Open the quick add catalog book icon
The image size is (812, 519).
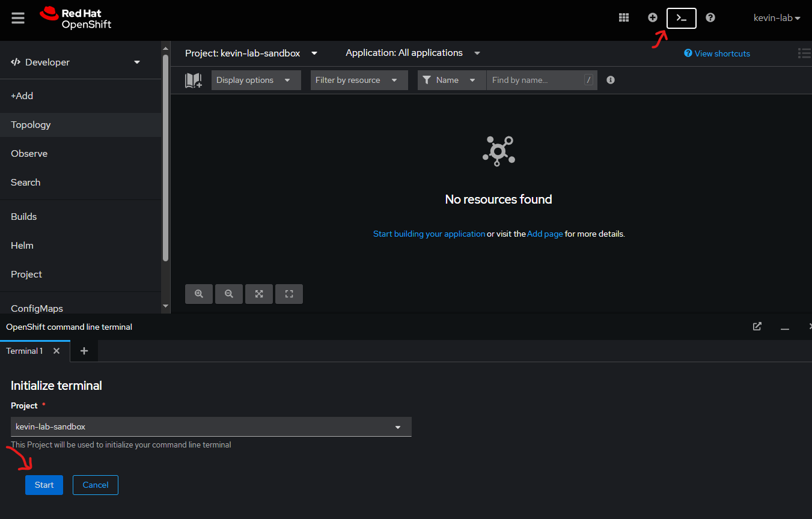[x=193, y=80]
